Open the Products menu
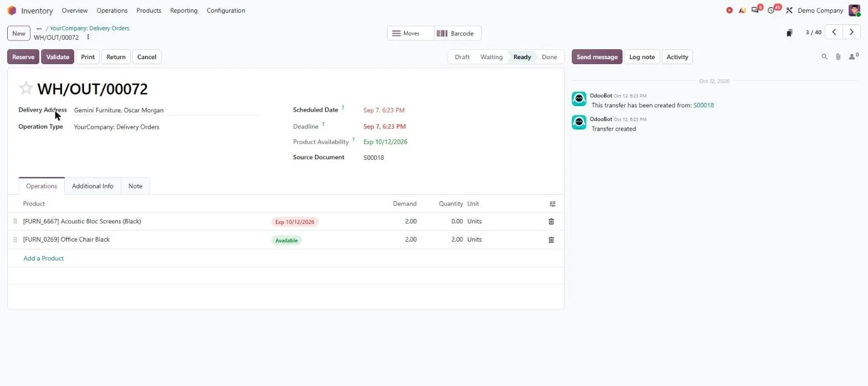868x386 pixels. point(148,11)
